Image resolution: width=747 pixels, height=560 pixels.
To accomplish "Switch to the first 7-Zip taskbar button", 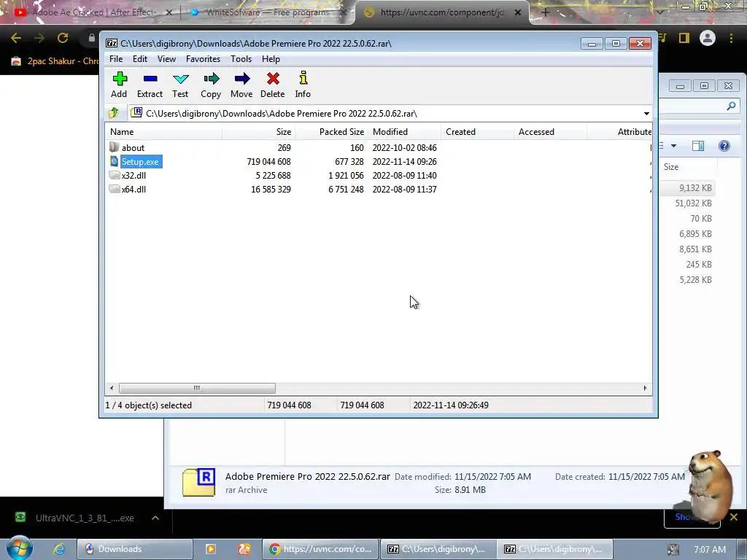I will click(438, 549).
